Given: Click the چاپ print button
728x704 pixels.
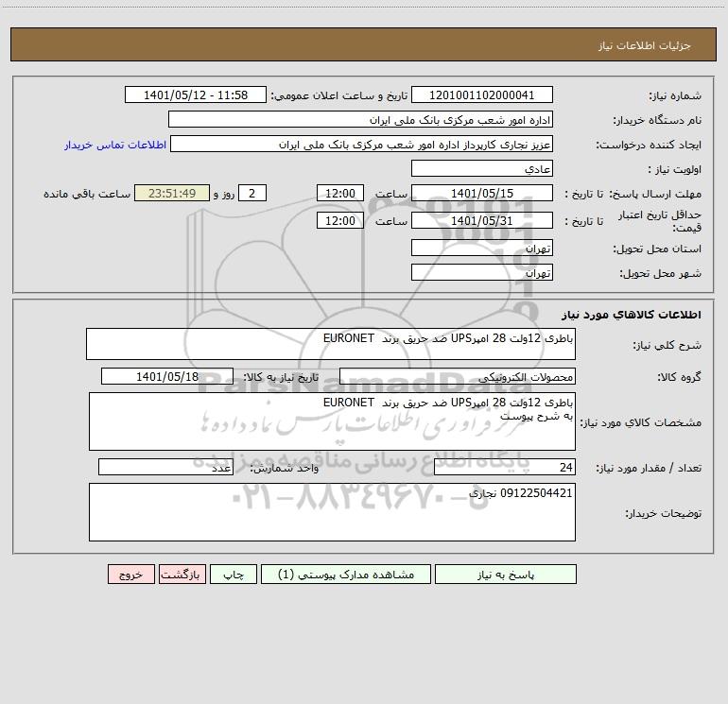Looking at the screenshot, I should click(234, 574).
